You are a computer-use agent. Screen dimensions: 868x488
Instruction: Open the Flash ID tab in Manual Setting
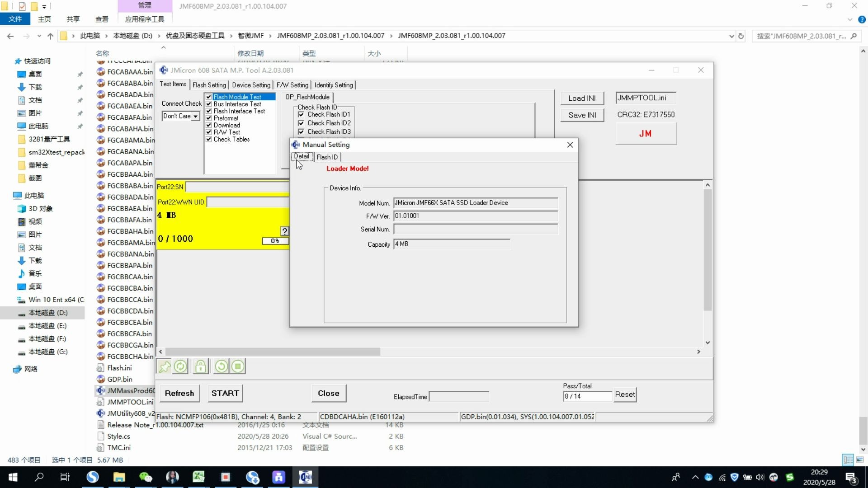[327, 156]
